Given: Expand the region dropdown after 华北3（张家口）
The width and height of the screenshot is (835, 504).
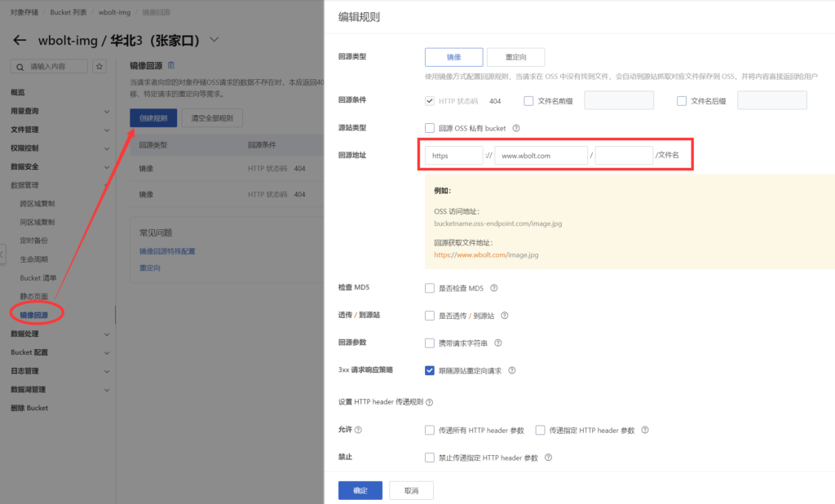Looking at the screenshot, I should (214, 39).
